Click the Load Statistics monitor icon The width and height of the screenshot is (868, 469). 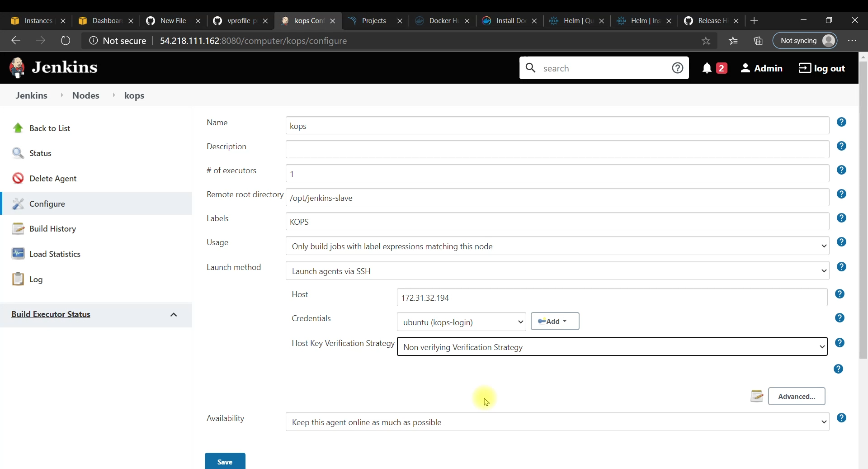[18, 254]
